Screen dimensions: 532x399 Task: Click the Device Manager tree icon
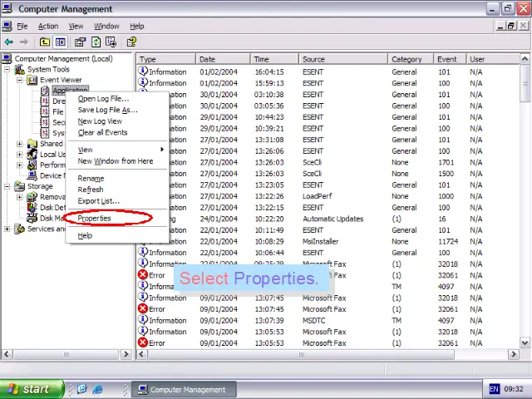pos(32,175)
